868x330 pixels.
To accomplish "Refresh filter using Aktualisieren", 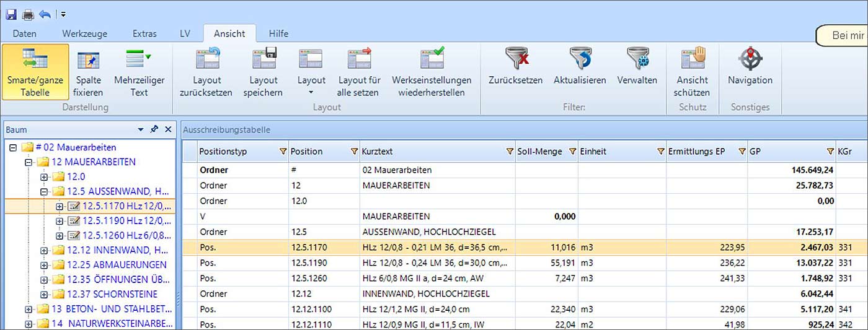I will point(580,72).
